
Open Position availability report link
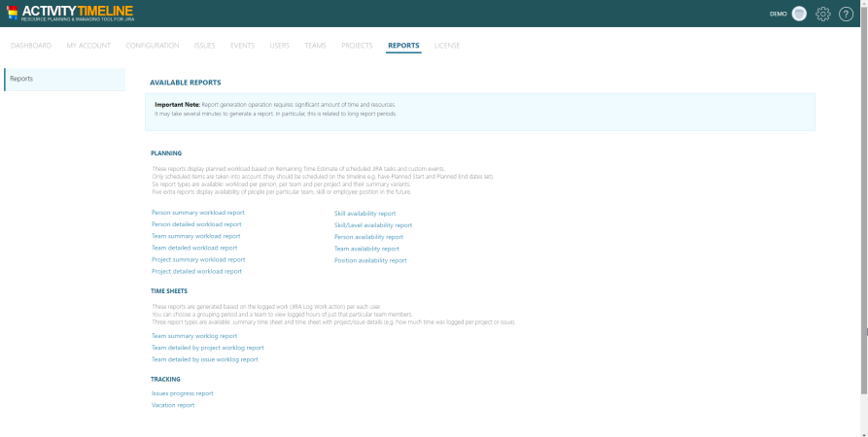pyautogui.click(x=370, y=260)
